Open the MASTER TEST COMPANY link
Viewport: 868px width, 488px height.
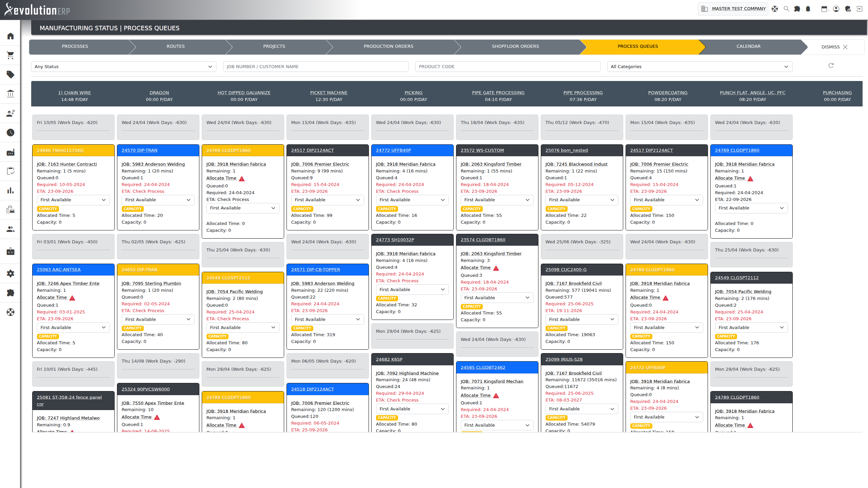[739, 9]
